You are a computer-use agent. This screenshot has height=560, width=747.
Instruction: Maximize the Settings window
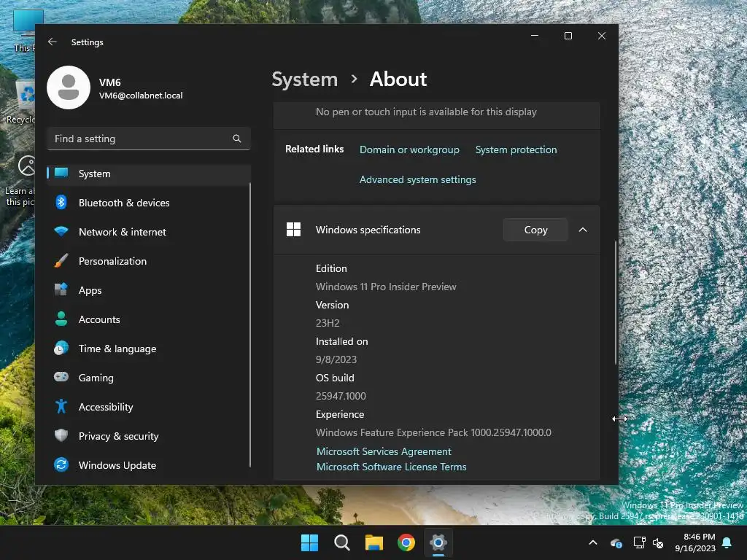[x=568, y=36]
